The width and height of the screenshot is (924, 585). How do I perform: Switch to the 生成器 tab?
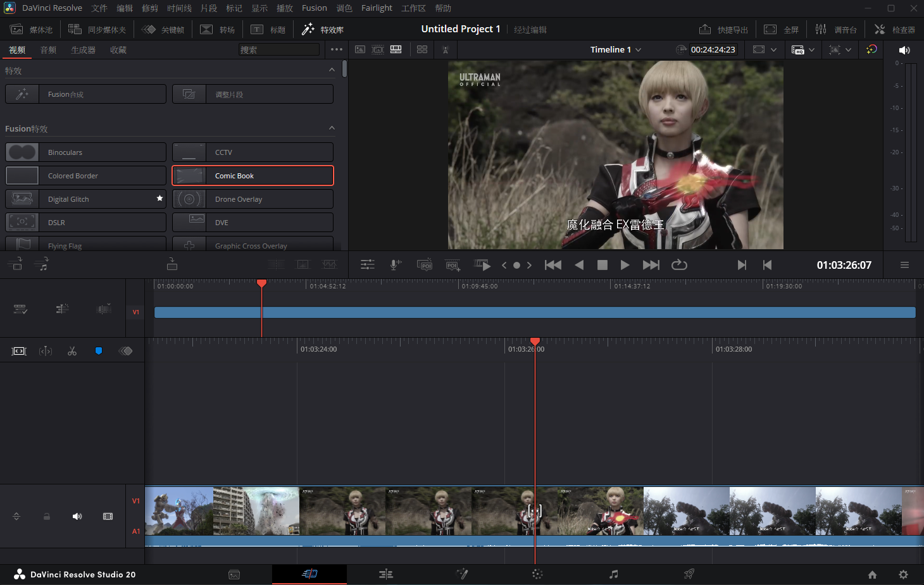tap(83, 50)
